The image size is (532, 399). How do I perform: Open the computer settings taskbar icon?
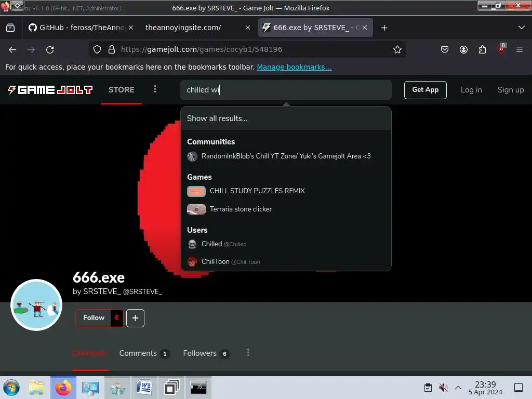pos(90,388)
